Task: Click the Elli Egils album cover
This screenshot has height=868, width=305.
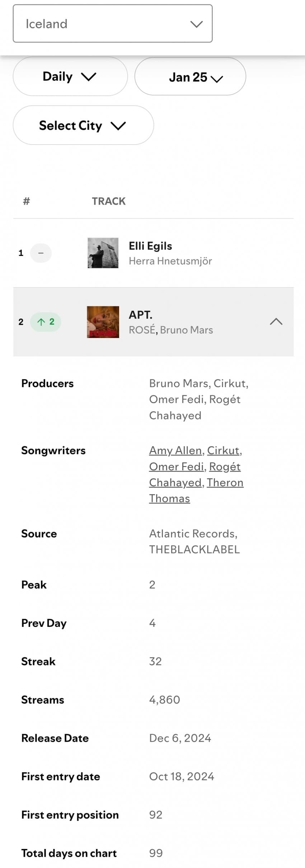Action: tap(103, 253)
